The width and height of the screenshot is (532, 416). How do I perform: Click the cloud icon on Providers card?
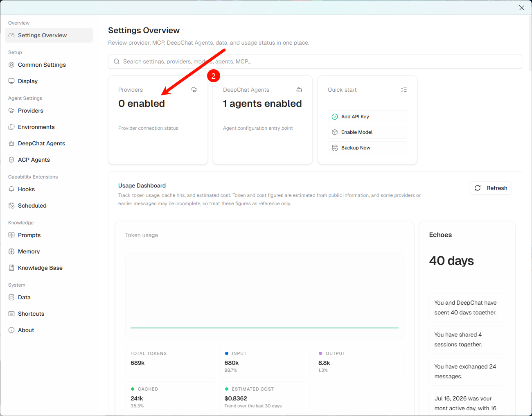(194, 90)
